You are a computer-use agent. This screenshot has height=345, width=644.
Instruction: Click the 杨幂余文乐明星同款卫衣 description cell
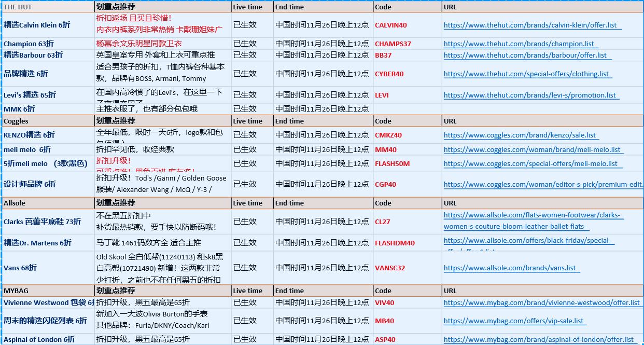[x=163, y=44]
